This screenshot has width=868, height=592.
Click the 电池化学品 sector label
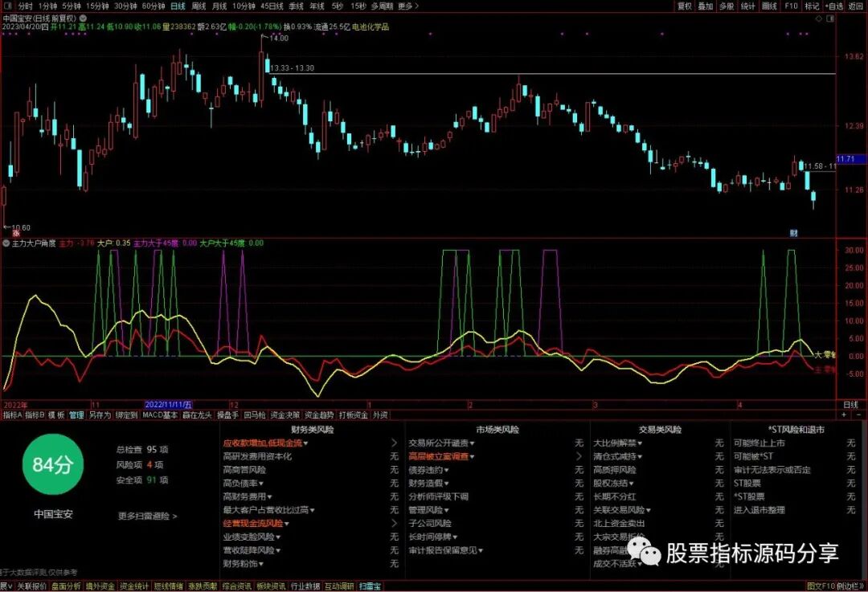370,27
